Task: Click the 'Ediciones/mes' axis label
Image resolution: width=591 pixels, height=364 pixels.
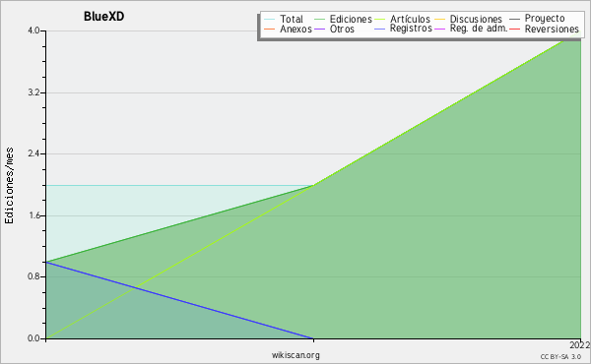Action: [x=9, y=186]
